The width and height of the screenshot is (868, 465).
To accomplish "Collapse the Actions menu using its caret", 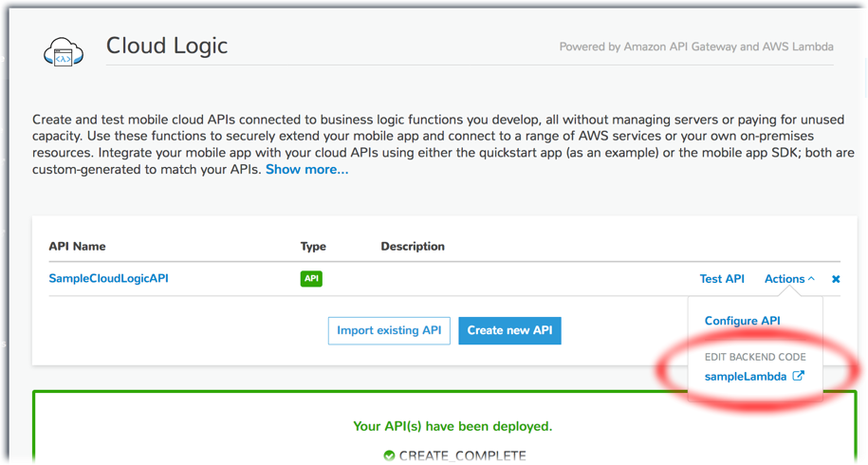I will (811, 279).
